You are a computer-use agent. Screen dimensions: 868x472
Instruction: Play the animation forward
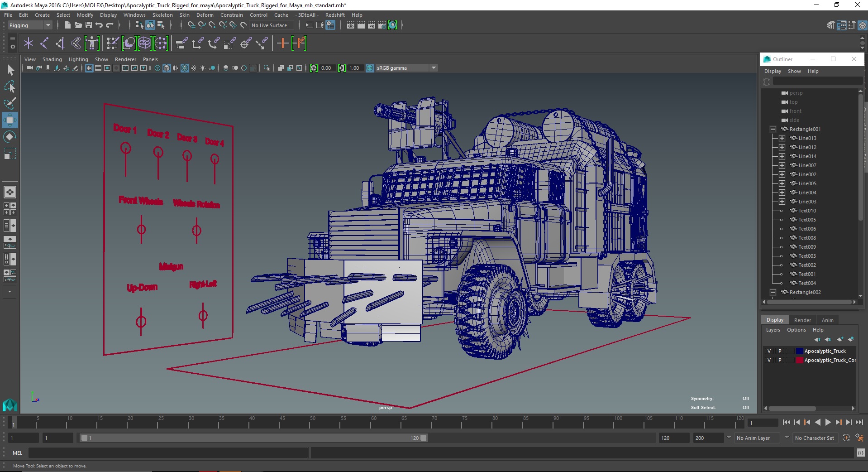tap(828, 422)
